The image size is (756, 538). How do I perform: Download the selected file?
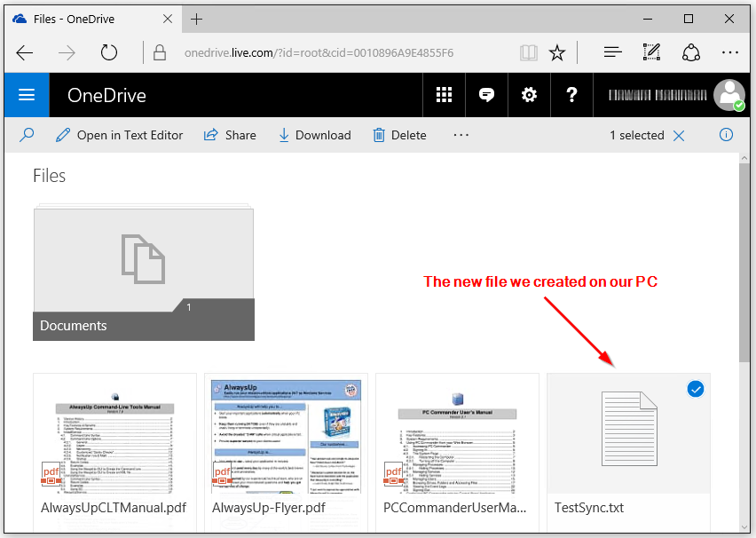315,135
